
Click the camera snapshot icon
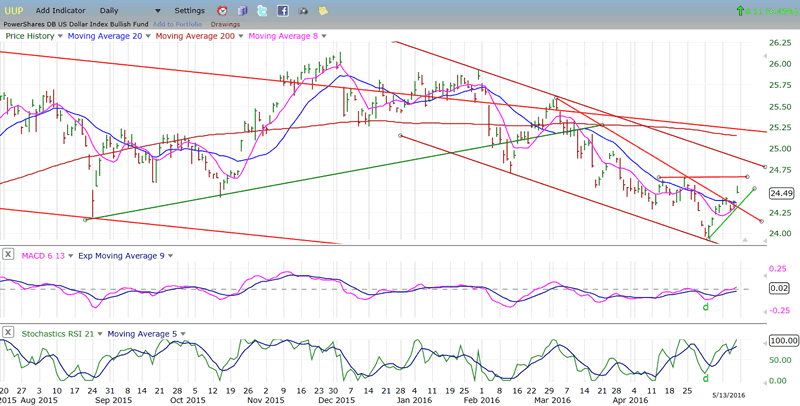[x=303, y=10]
